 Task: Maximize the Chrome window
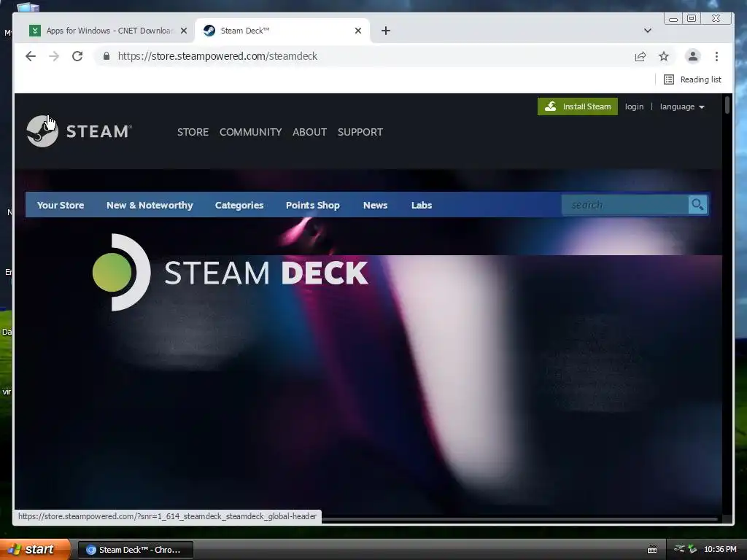point(692,18)
